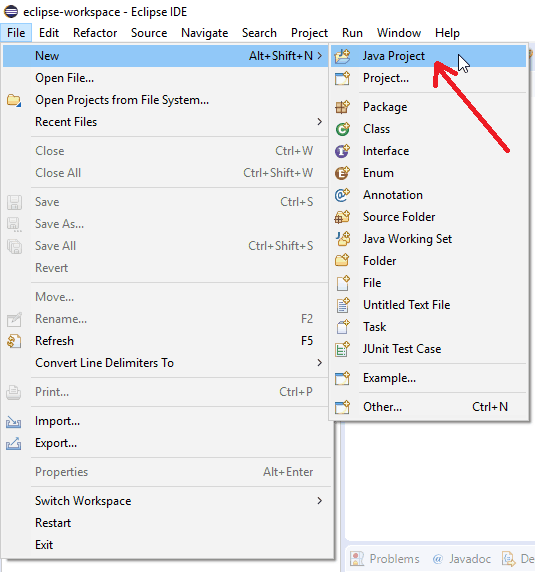Open the Run menu
This screenshot has width=535, height=572.
click(352, 33)
